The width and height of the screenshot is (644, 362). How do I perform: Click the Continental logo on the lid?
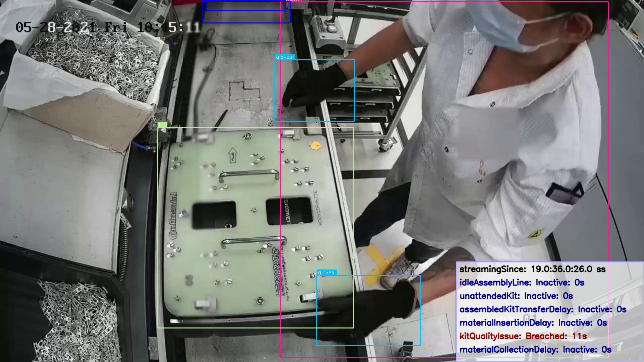coord(173,216)
